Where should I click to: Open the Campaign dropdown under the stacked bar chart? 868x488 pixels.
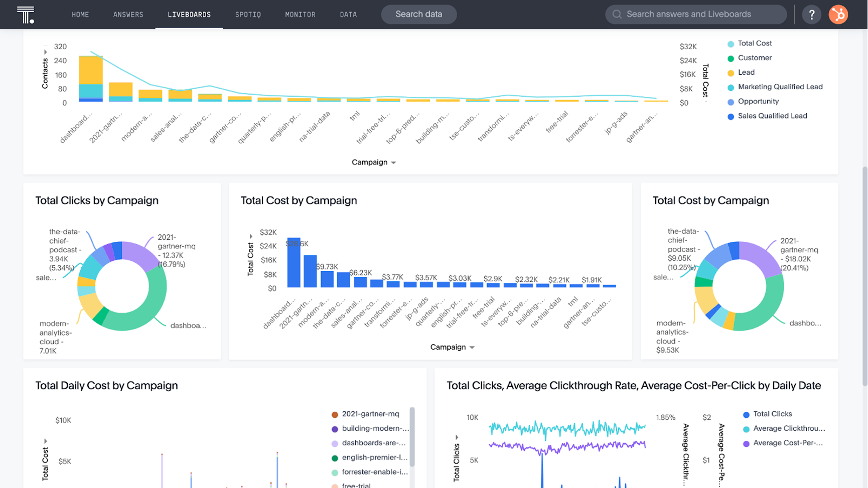393,162
